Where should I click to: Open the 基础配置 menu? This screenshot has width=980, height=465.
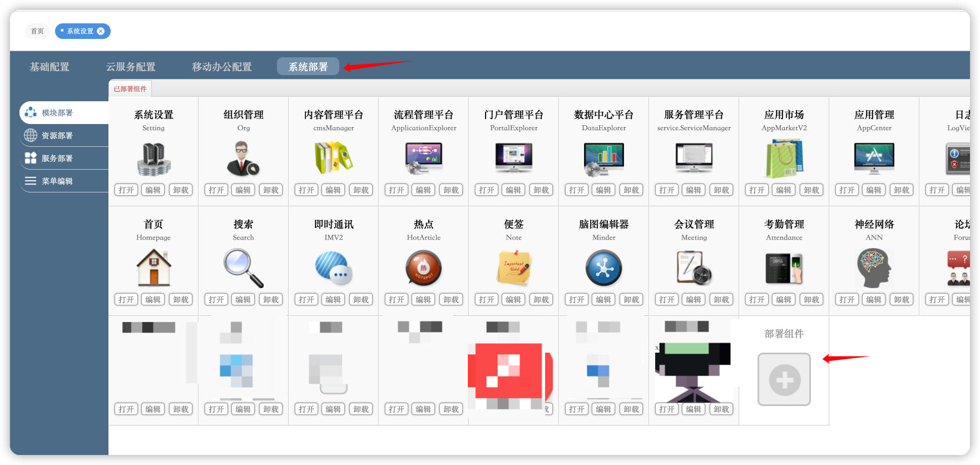click(x=50, y=67)
